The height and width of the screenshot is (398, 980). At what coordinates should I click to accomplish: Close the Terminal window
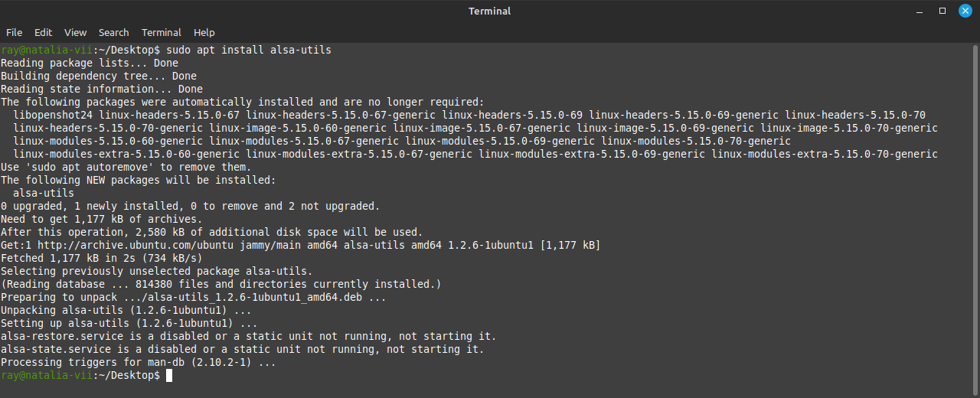(x=965, y=11)
